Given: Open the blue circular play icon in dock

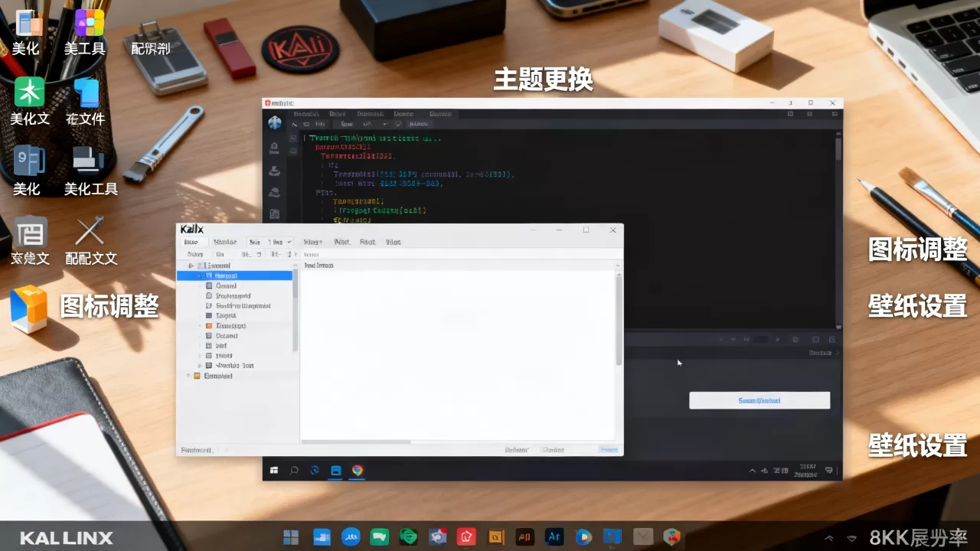Looking at the screenshot, I should pos(583,537).
